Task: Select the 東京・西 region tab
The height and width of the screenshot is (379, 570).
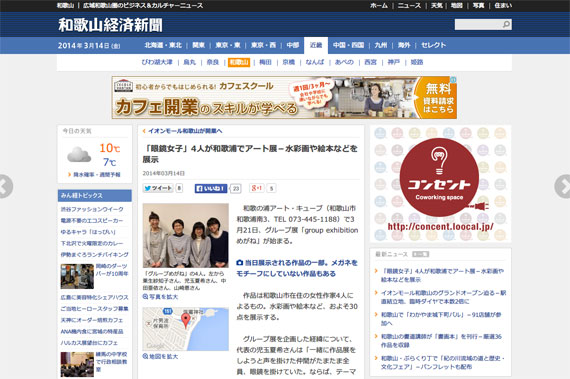Action: click(264, 45)
